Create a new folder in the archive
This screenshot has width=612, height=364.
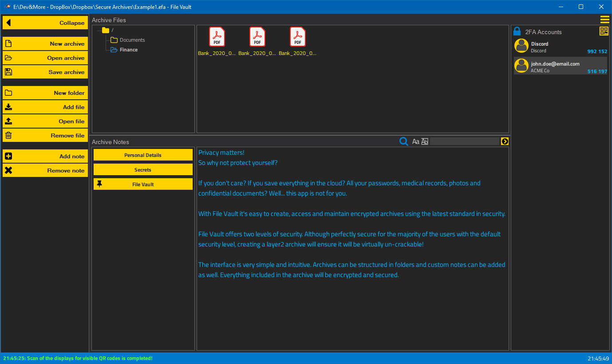tap(45, 93)
